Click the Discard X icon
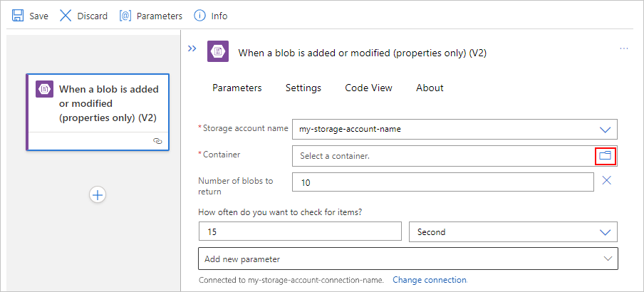Viewport: 644px width, 292px height. pyautogui.click(x=66, y=15)
